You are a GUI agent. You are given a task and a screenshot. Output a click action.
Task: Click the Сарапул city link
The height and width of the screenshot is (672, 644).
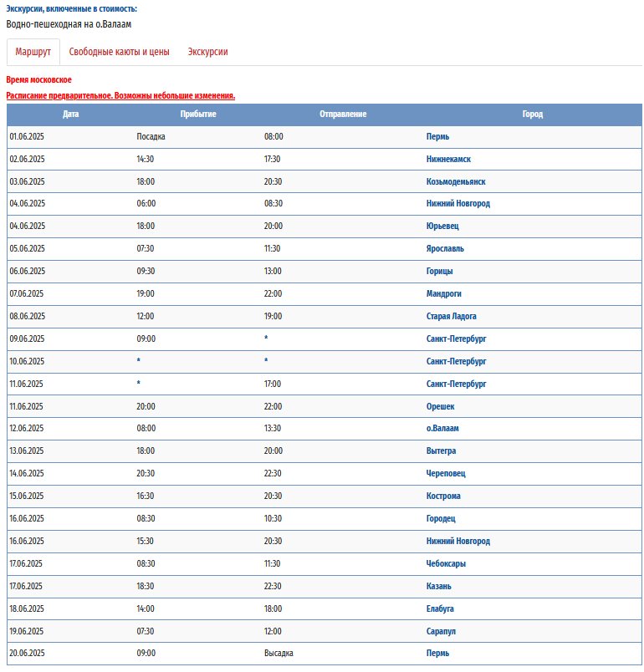[441, 631]
